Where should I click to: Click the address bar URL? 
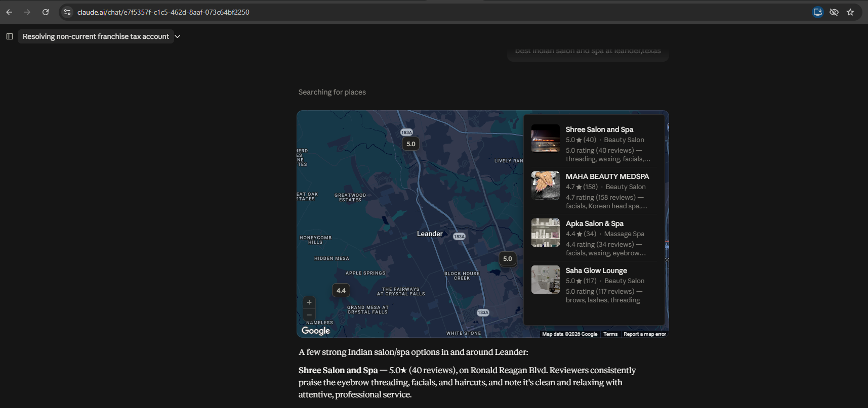coord(163,12)
